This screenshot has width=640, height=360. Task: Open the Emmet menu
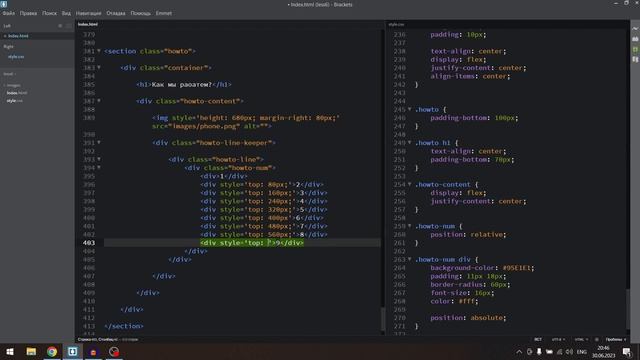pos(164,13)
